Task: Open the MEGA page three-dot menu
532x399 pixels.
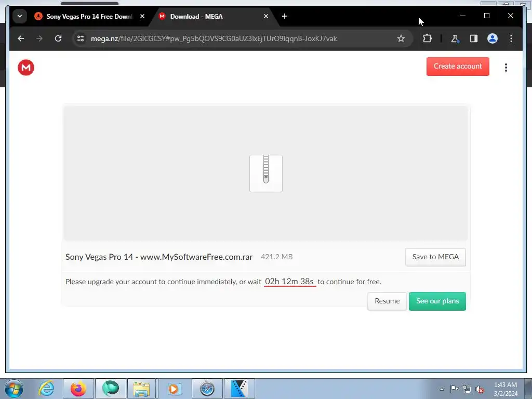Action: 506,68
